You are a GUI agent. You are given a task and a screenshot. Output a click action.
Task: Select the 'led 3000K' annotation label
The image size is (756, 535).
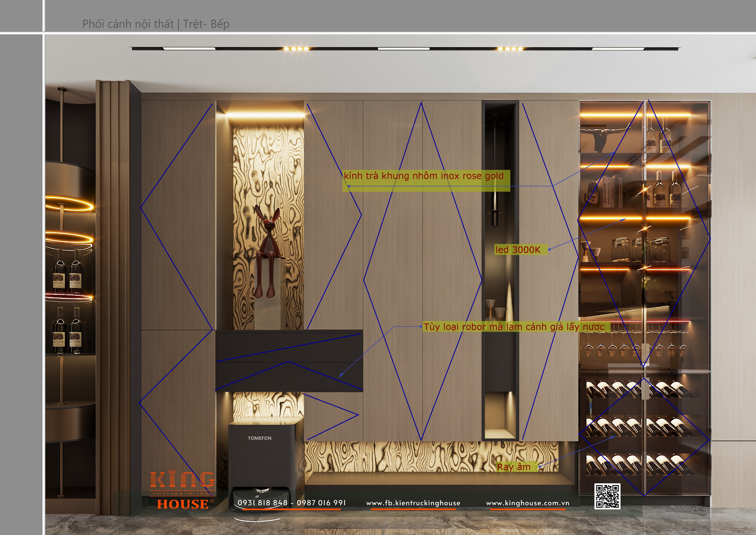518,250
